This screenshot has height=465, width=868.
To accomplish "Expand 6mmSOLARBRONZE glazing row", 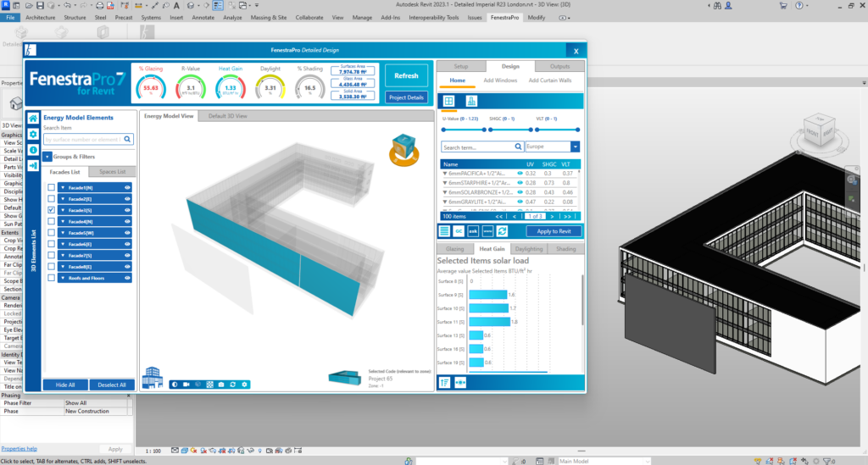I will point(444,192).
